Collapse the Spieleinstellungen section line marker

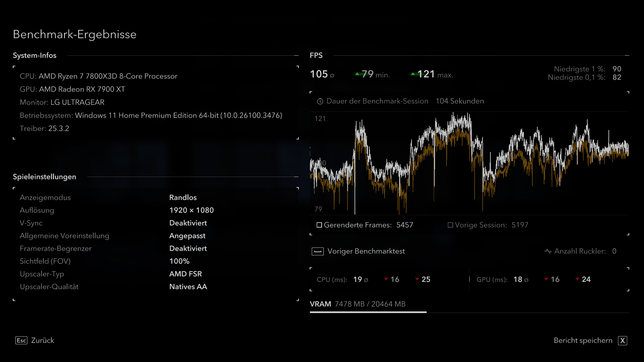pyautogui.click(x=296, y=177)
